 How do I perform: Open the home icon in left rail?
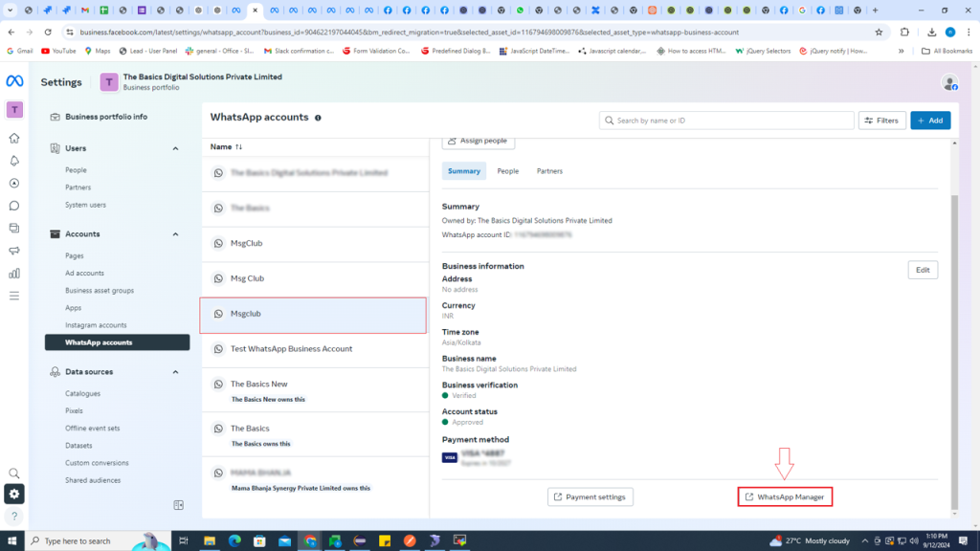coord(14,138)
